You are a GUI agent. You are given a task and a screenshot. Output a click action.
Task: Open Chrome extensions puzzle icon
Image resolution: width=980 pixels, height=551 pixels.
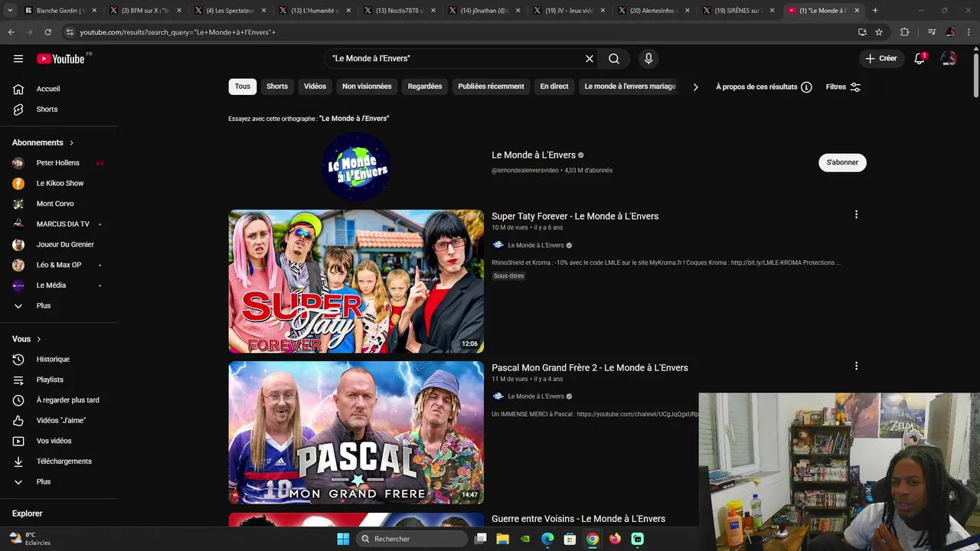point(905,32)
